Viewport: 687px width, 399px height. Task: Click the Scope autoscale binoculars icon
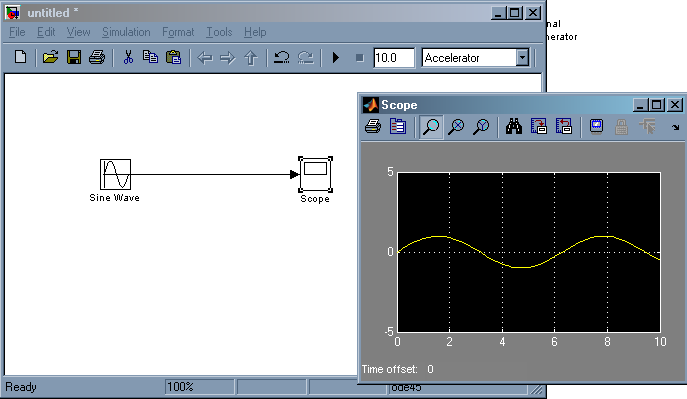513,127
